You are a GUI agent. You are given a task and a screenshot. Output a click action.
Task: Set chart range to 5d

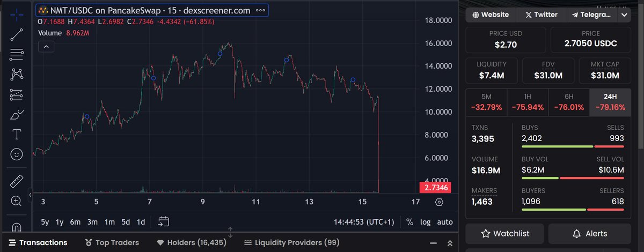(126, 222)
